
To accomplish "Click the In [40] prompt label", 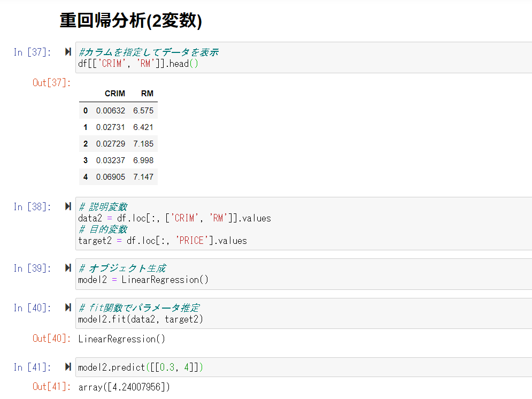I will pos(32,308).
